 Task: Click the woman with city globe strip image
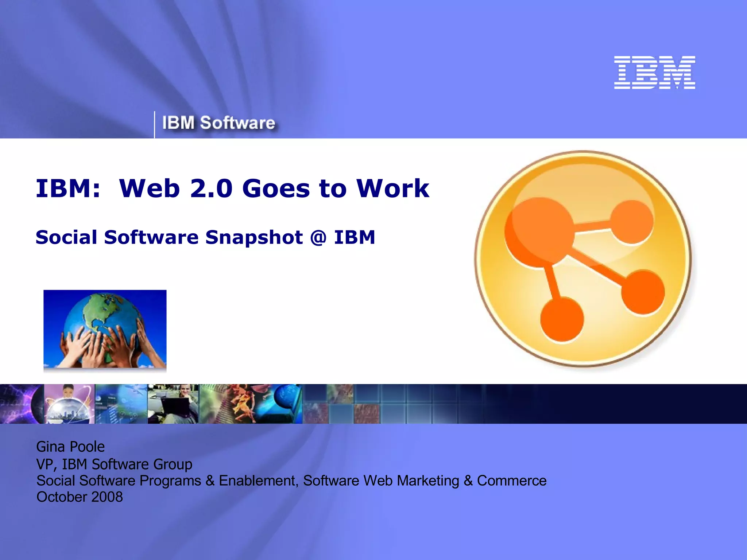click(x=69, y=404)
